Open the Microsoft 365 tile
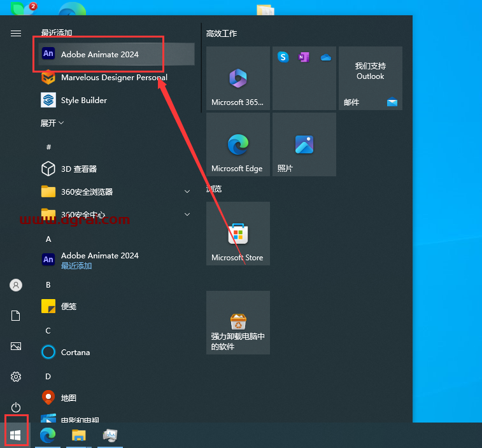 (238, 78)
